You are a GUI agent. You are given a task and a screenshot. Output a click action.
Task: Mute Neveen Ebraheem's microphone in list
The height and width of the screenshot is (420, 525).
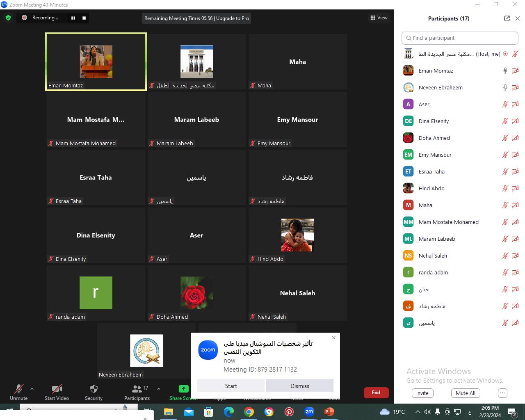point(505,87)
